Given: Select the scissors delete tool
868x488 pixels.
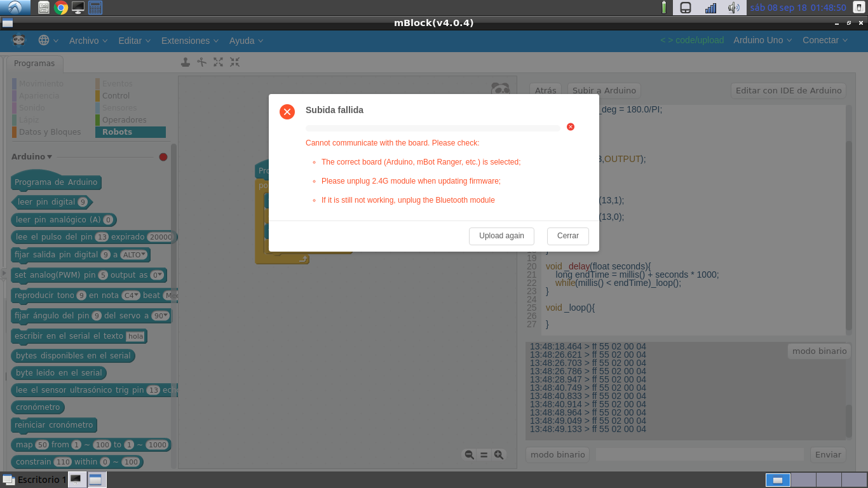Looking at the screenshot, I should (202, 62).
